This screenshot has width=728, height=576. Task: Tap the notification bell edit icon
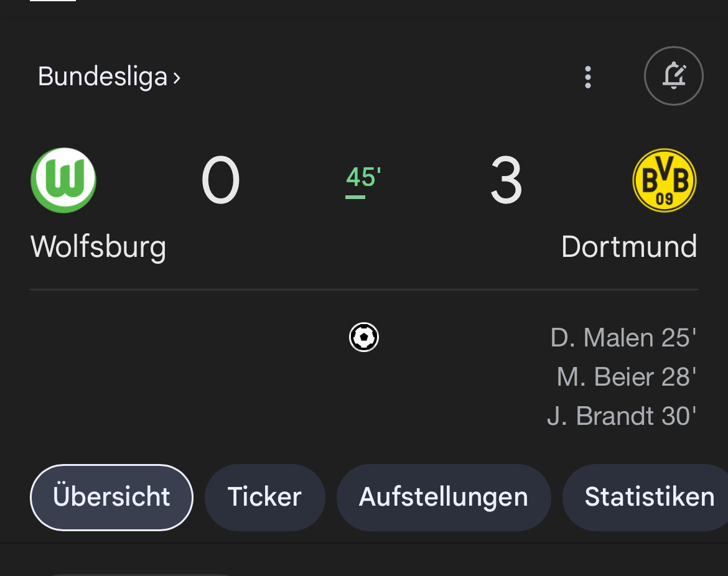tap(674, 76)
